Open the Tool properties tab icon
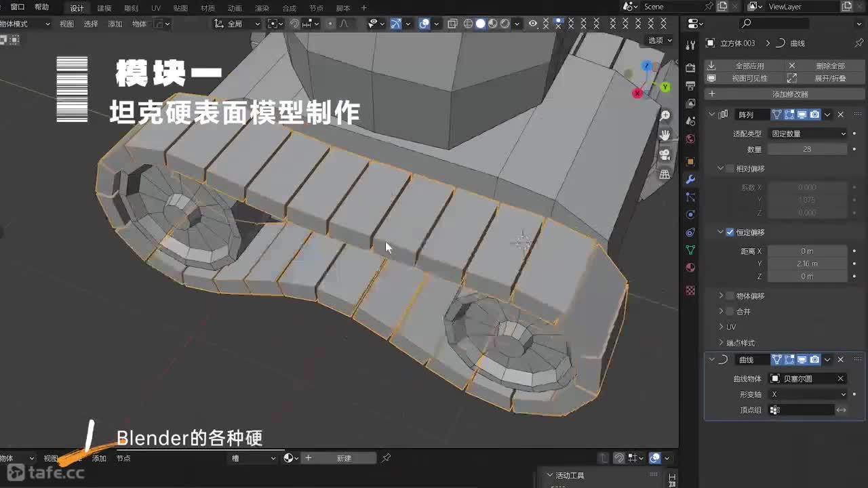 click(690, 45)
